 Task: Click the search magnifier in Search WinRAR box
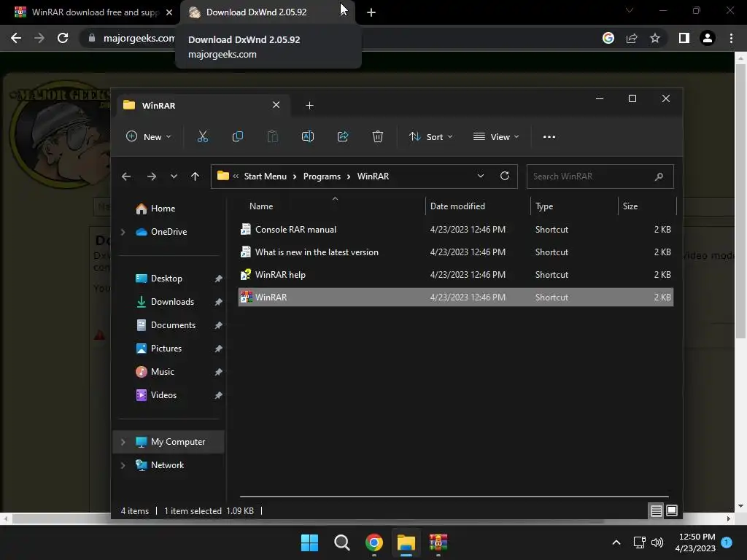[x=659, y=176]
